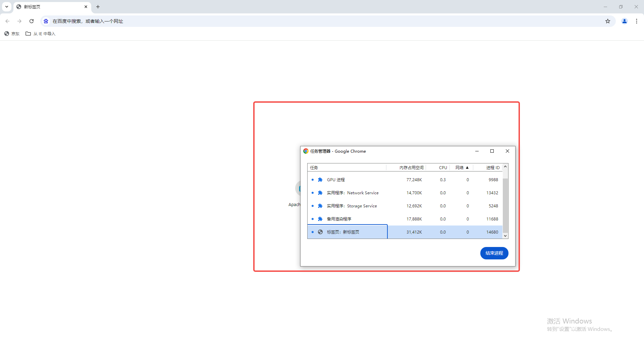The width and height of the screenshot is (644, 349).
Task: Open the 京东 bookmark
Action: tap(12, 34)
